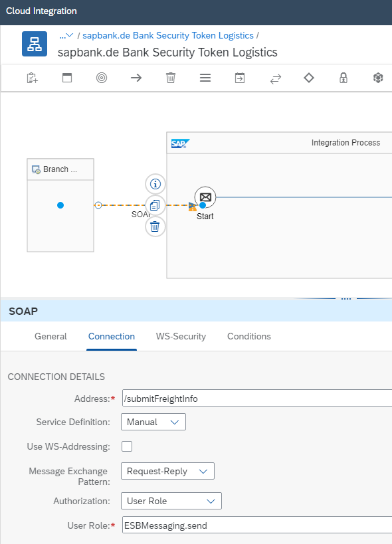
Task: Select the Branch participant icon
Action: click(36, 169)
